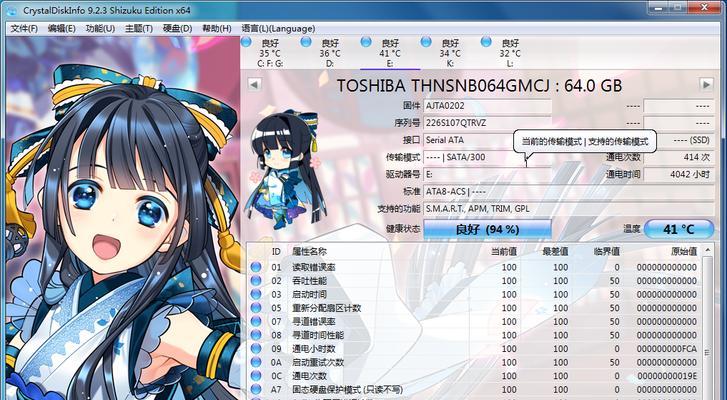Open the 语言(L)(Language) menu
The image size is (727, 400).
coord(278,28)
